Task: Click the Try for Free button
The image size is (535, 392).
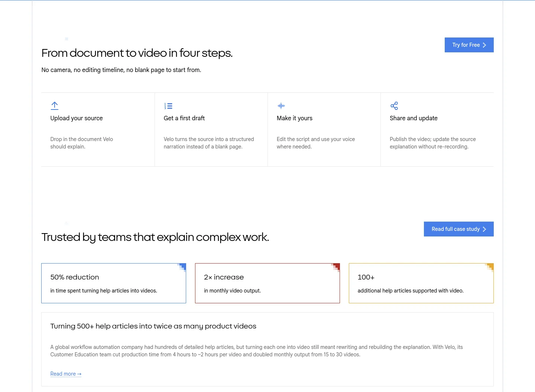Action: pos(469,45)
